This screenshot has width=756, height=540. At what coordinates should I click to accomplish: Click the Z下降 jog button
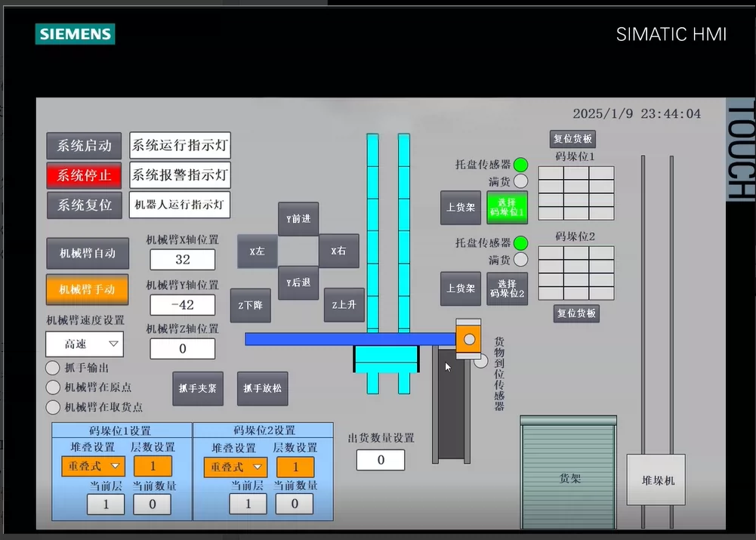250,305
